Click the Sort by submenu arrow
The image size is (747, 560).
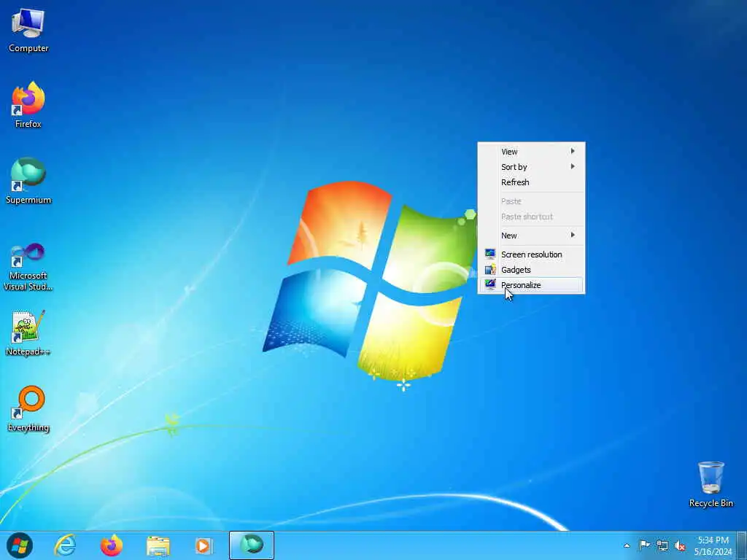click(x=573, y=166)
